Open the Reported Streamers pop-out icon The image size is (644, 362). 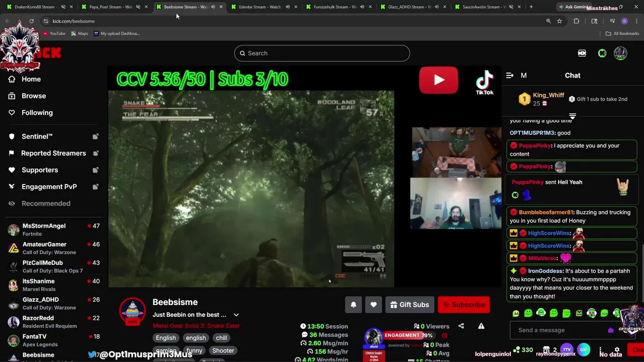tap(96, 153)
